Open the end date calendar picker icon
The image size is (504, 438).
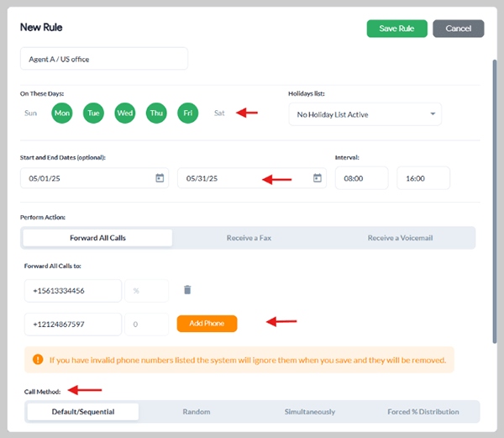point(317,178)
